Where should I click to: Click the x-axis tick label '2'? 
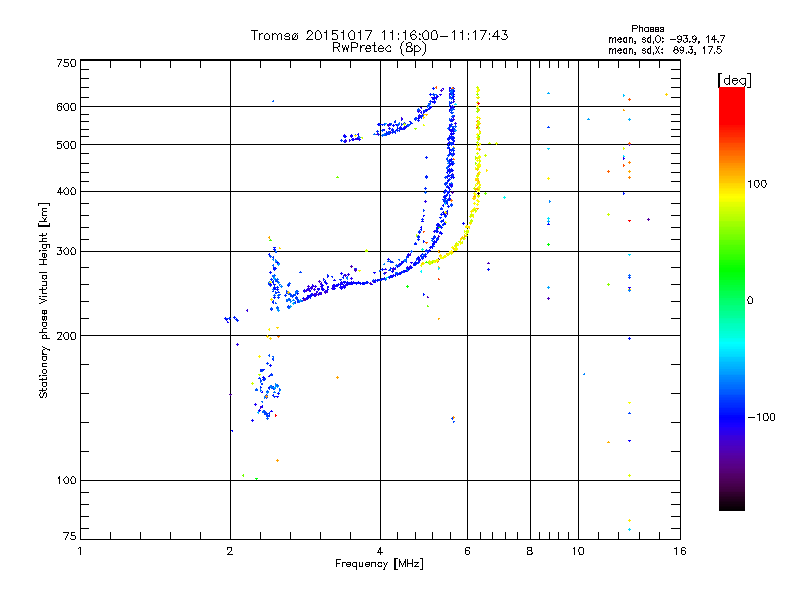coord(230,551)
